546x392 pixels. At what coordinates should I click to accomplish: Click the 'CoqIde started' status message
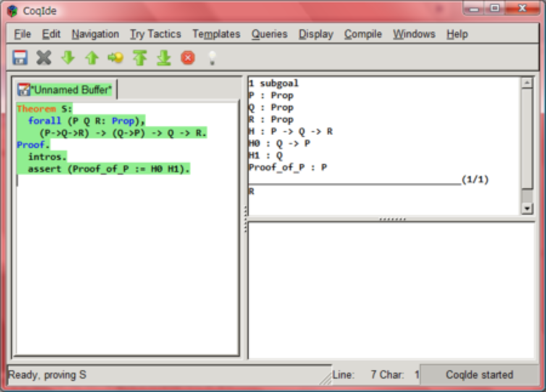point(480,374)
